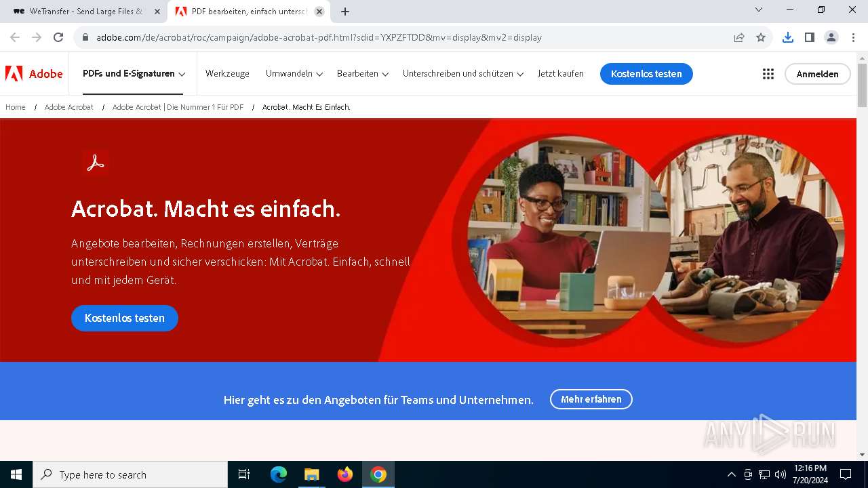Open the notification center
Image resolution: width=868 pixels, height=488 pixels.
(846, 474)
